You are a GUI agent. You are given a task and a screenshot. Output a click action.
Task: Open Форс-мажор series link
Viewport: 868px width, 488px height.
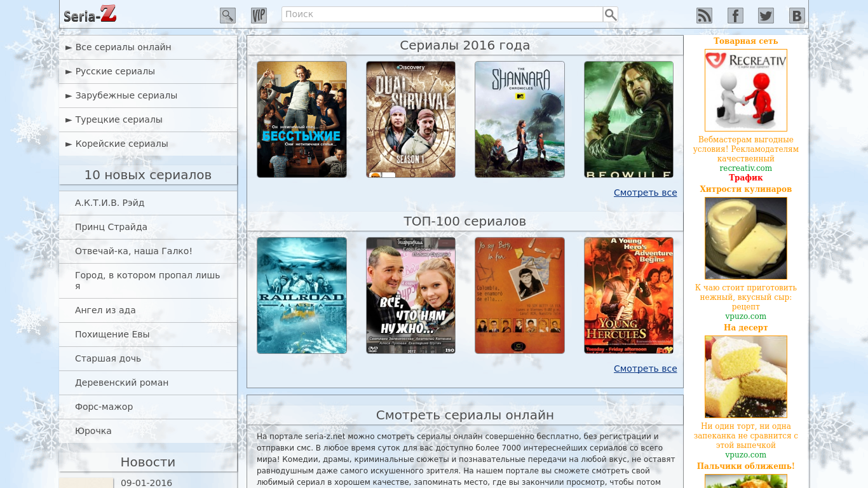pyautogui.click(x=148, y=407)
